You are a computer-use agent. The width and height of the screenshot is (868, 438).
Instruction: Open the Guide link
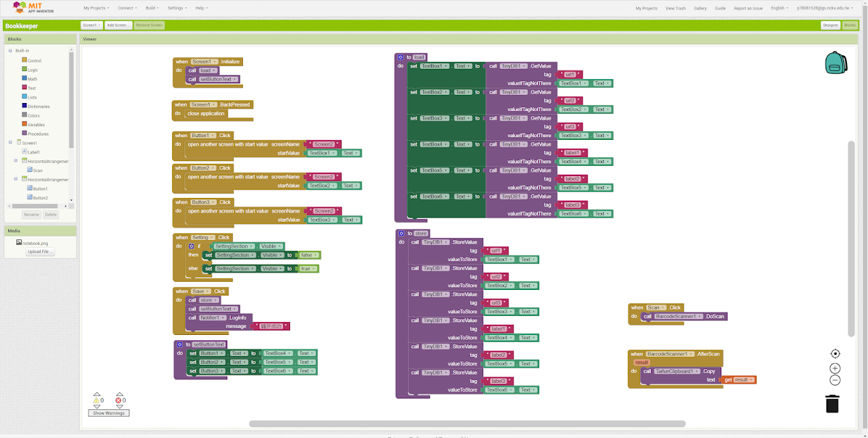720,8
